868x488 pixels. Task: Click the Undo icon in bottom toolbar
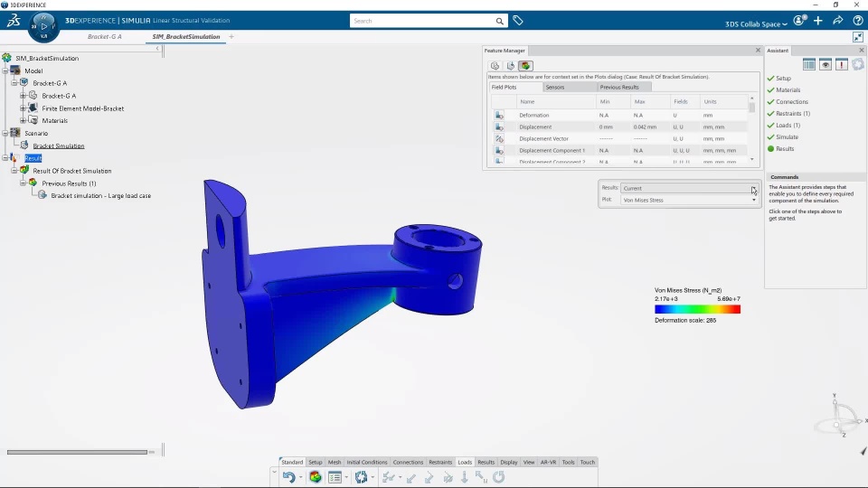(288, 477)
